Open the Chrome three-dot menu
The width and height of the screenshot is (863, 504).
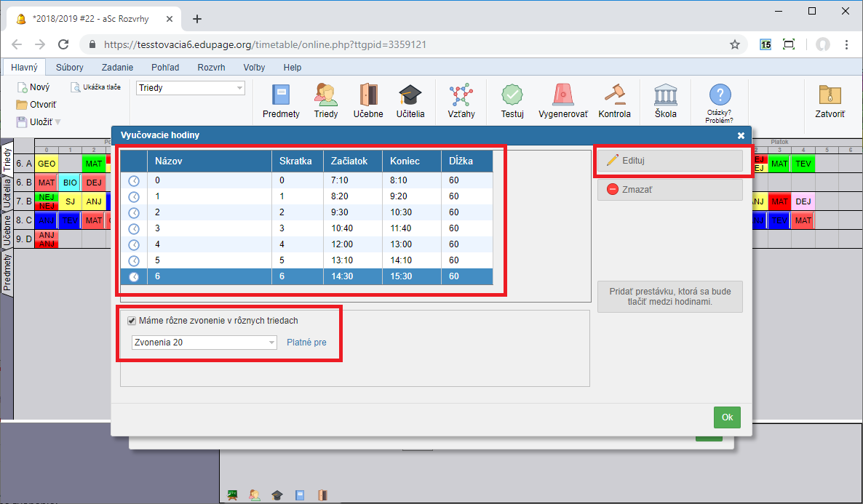click(846, 44)
